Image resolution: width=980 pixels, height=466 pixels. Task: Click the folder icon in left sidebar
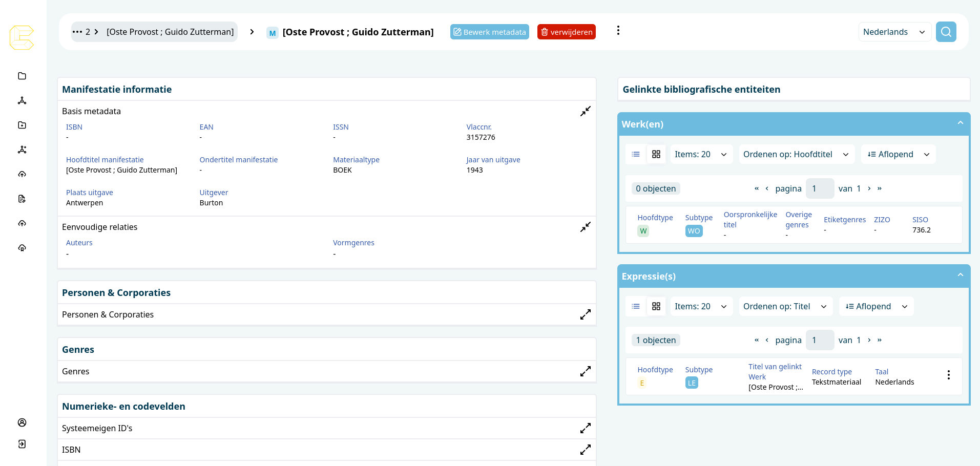coord(22,76)
